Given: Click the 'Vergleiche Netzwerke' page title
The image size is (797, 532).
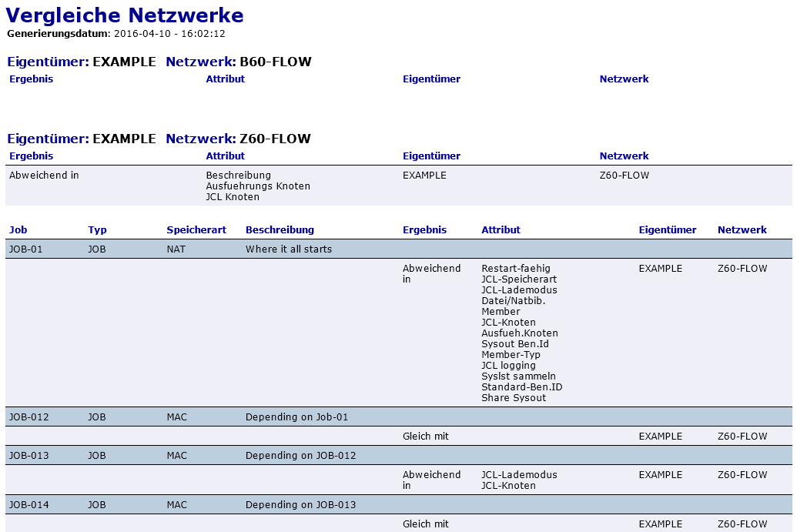Looking at the screenshot, I should click(x=125, y=15).
